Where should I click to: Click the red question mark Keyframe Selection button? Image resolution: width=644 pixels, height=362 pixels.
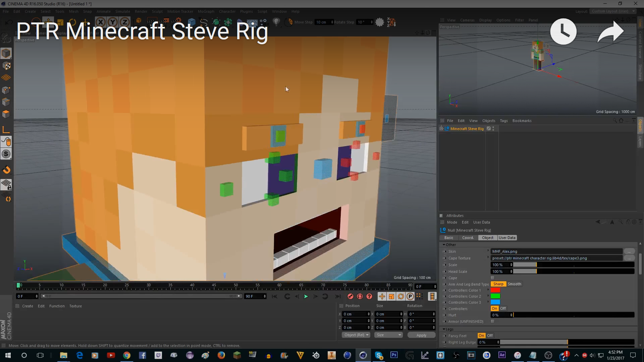pos(369,296)
